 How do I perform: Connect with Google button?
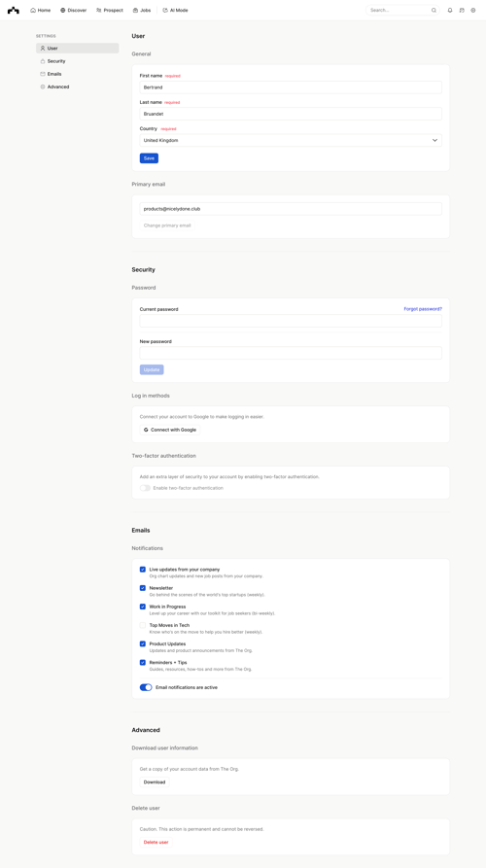point(170,430)
